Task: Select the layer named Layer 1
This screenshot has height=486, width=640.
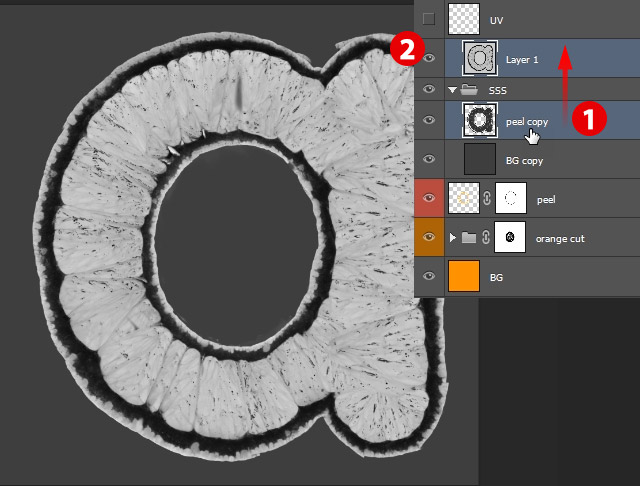Action: pos(522,60)
